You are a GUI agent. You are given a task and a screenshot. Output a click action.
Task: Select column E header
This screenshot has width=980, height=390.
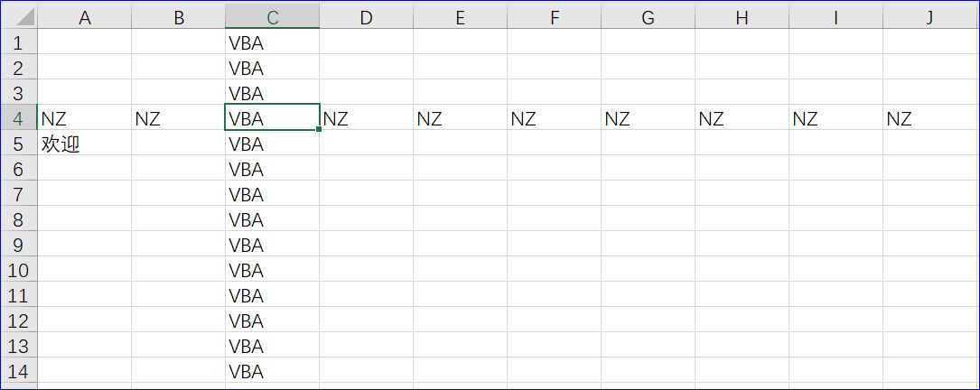pos(460,18)
